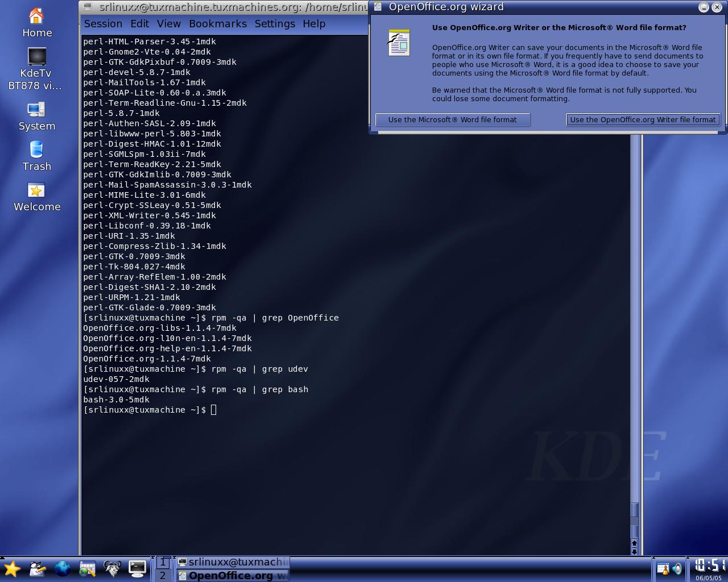
Task: Click the wizard heading about Word file format
Action: [x=559, y=27]
